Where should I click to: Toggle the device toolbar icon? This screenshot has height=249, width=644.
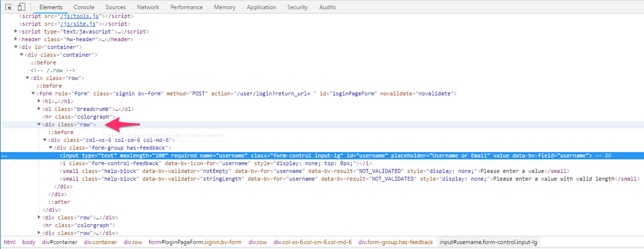(22, 7)
